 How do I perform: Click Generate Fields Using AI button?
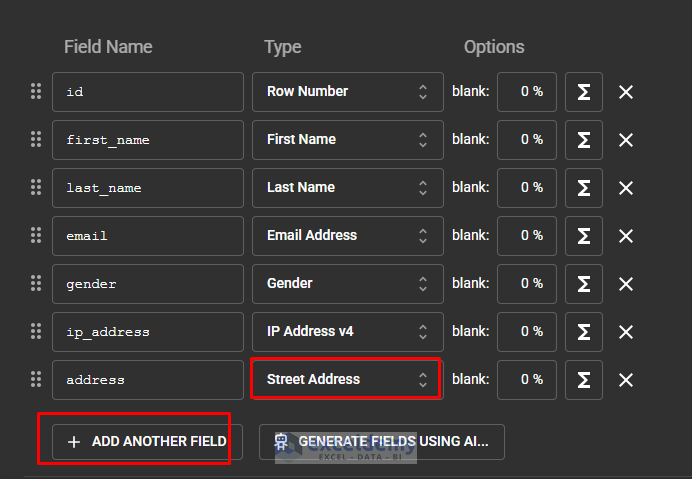pyautogui.click(x=382, y=441)
